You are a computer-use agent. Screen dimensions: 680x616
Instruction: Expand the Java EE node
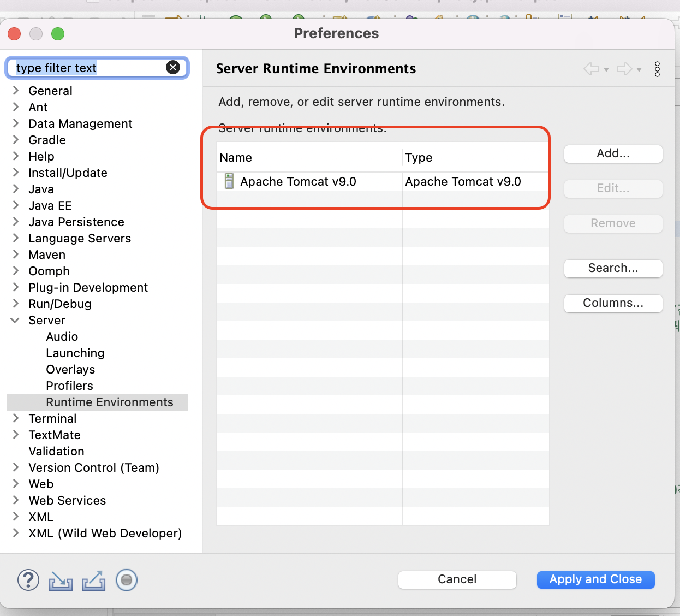coord(16,205)
